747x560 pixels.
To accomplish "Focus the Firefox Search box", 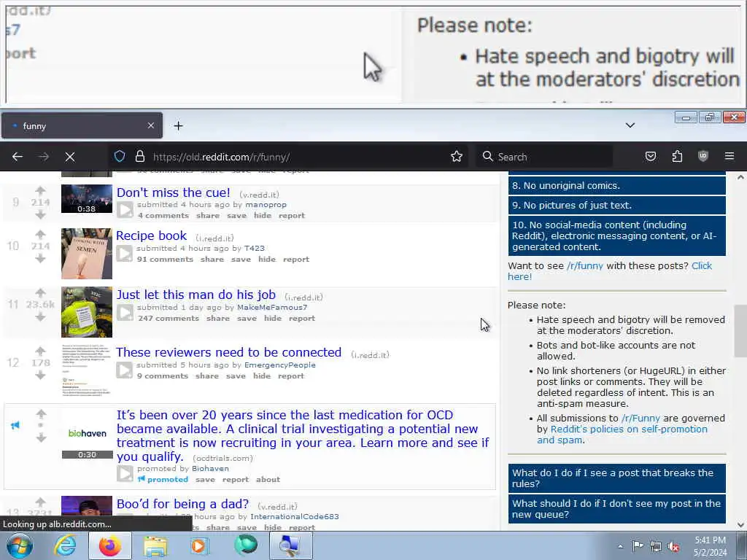I will coord(543,157).
